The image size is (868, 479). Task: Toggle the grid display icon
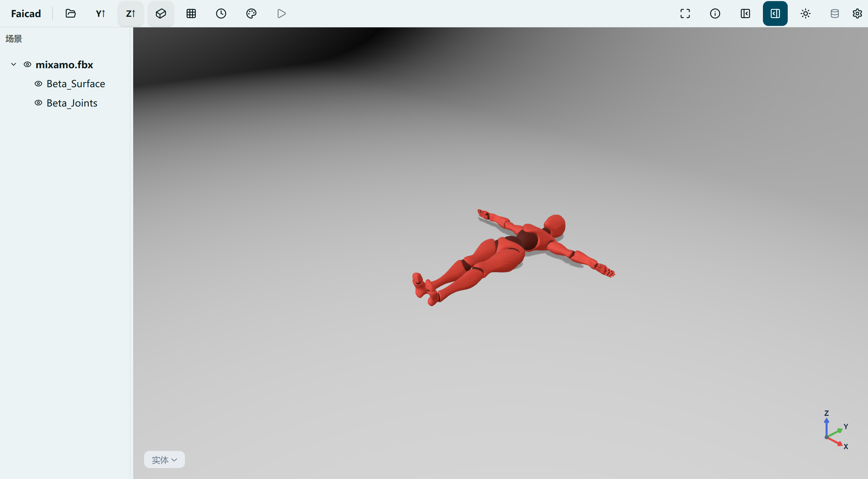pos(191,13)
